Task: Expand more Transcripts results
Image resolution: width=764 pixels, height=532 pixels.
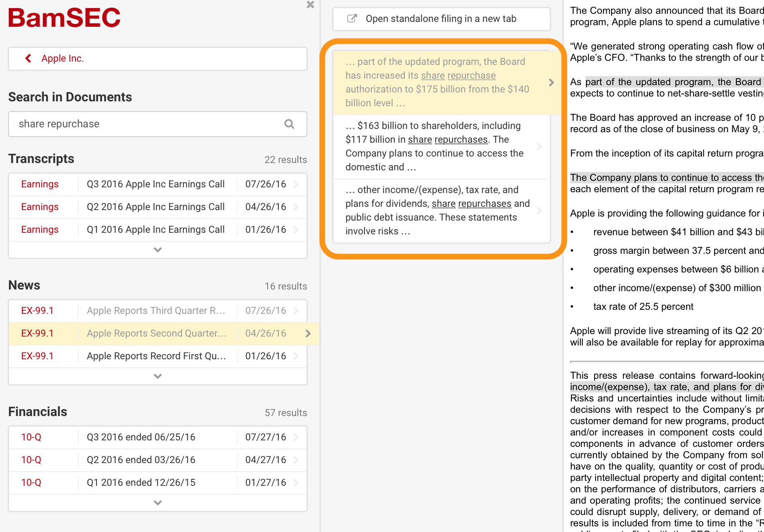Action: pos(158,250)
